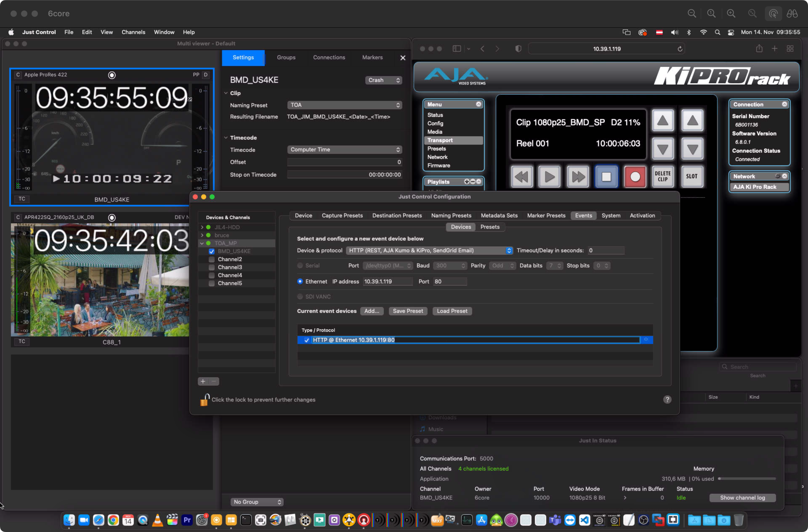
Task: Open the Finder icon in the Dock
Action: click(69, 520)
